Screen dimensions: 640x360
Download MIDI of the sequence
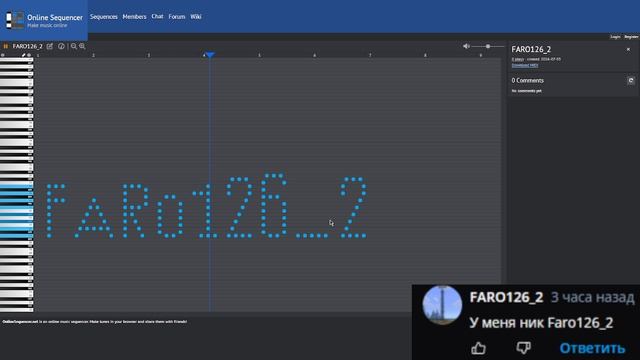click(x=525, y=65)
